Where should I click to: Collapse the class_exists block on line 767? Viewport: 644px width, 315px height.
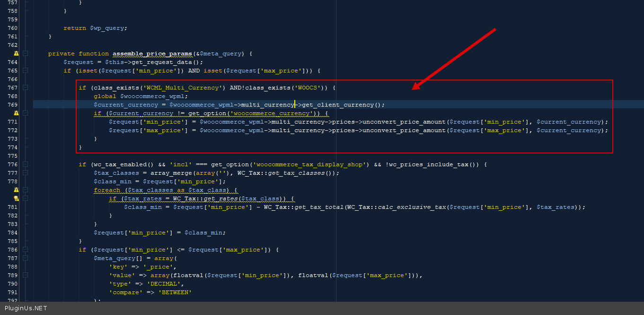[x=26, y=88]
